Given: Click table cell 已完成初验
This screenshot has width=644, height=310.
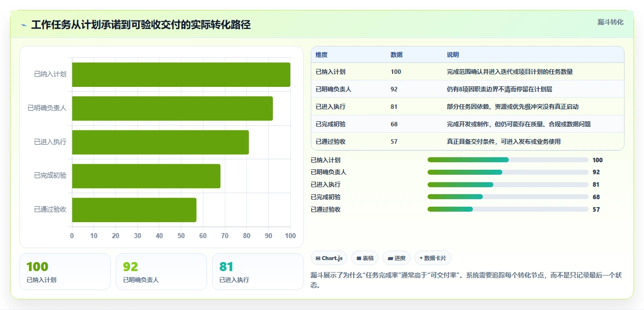Looking at the screenshot, I should (x=330, y=124).
